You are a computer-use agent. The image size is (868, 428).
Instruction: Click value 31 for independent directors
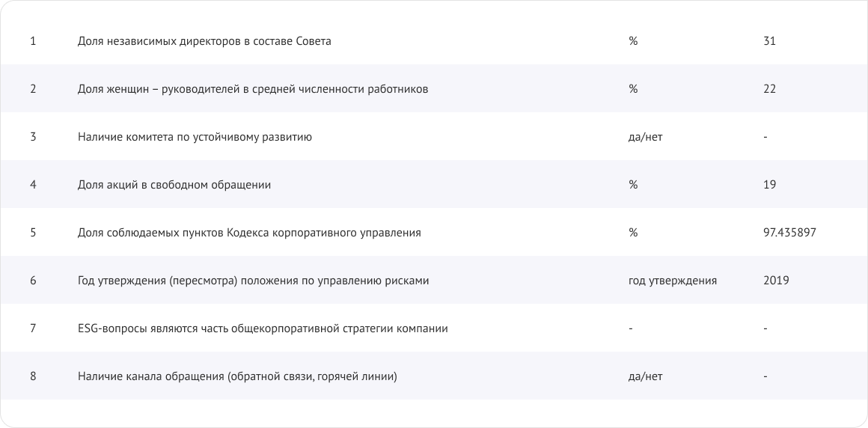click(769, 41)
